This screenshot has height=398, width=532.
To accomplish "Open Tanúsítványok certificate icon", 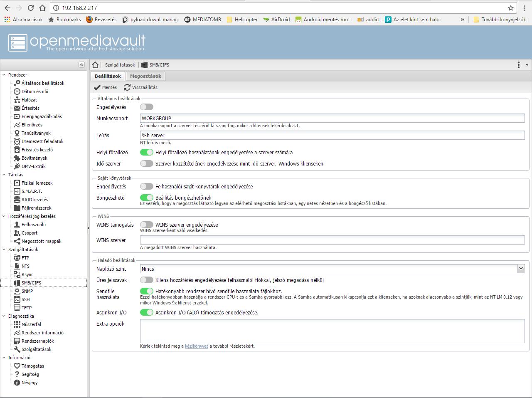I will pos(17,133).
